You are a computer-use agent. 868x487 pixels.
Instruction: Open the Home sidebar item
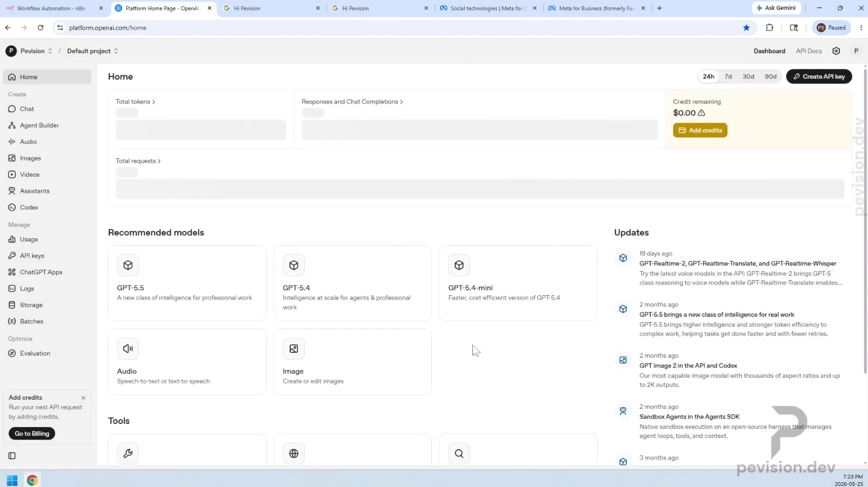point(47,77)
